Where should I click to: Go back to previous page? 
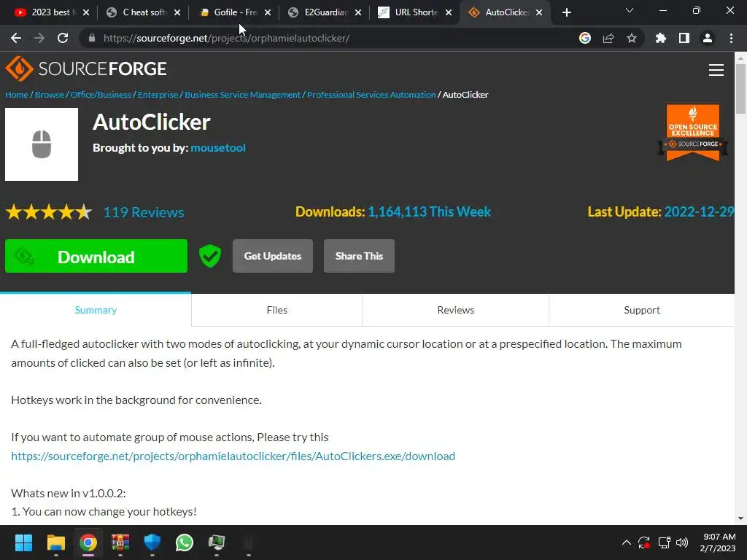16,38
